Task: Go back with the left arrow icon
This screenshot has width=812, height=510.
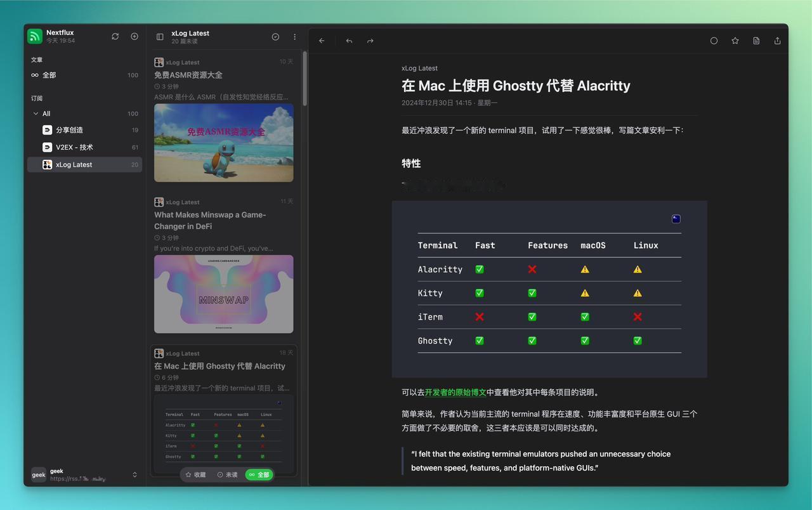Action: [322, 41]
